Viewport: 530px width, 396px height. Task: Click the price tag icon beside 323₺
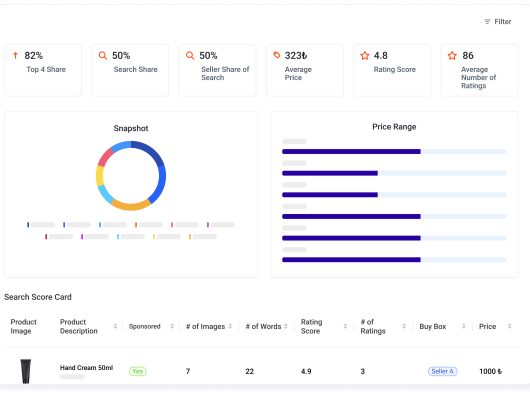277,55
